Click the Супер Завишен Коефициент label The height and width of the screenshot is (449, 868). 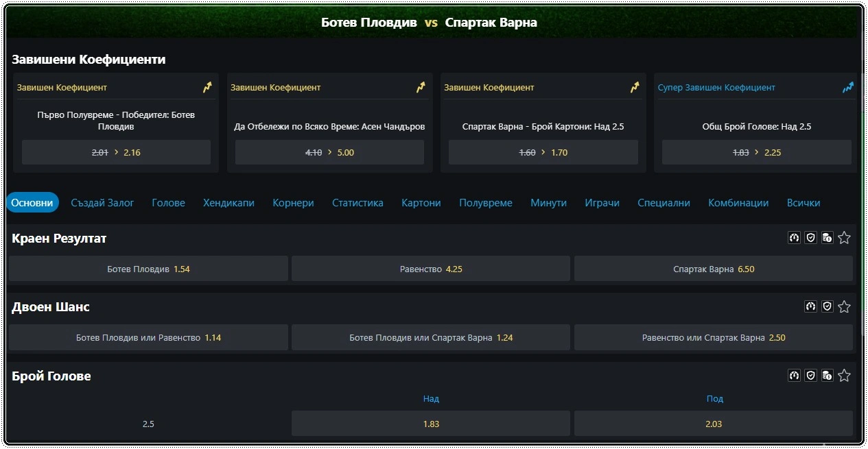pyautogui.click(x=716, y=88)
